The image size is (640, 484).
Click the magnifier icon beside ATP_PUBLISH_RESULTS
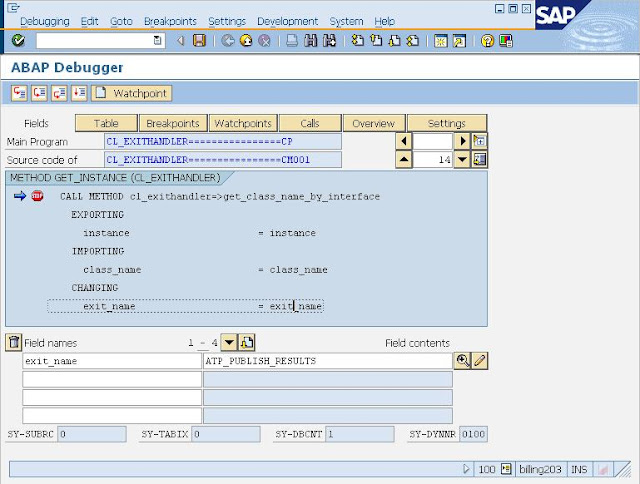point(462,361)
